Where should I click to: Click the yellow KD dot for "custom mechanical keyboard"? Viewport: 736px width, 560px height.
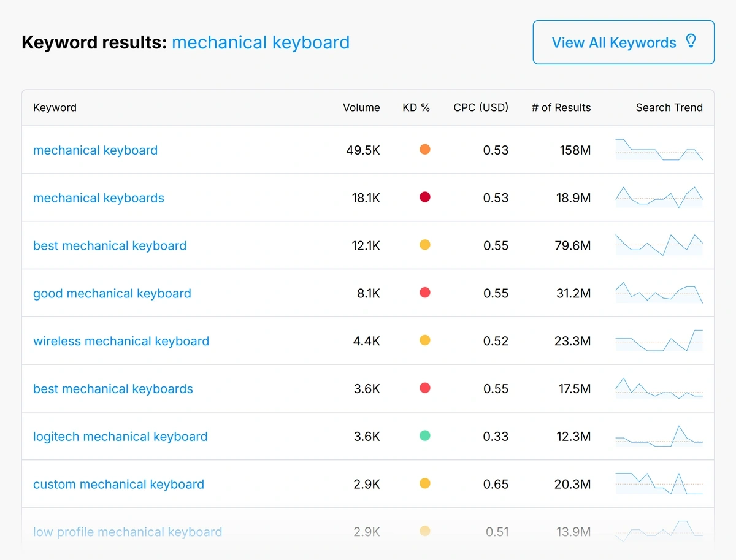[424, 483]
